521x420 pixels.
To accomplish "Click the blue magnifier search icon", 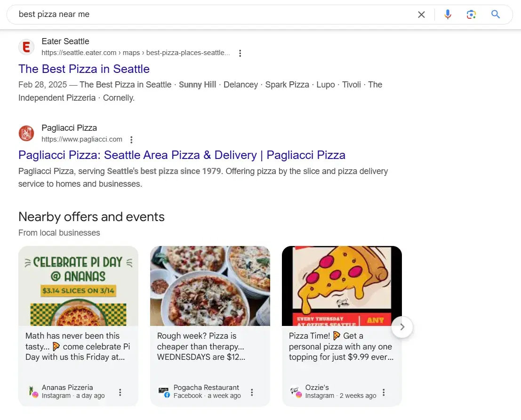I will pos(496,14).
